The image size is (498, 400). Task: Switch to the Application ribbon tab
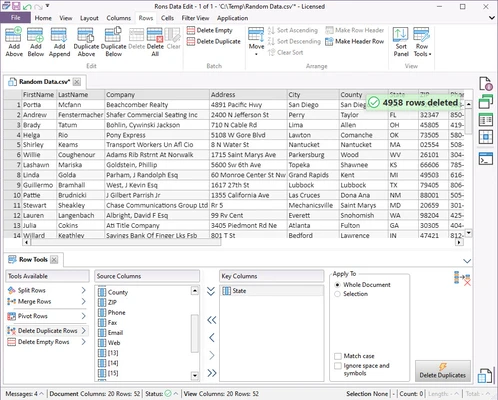pos(232,18)
